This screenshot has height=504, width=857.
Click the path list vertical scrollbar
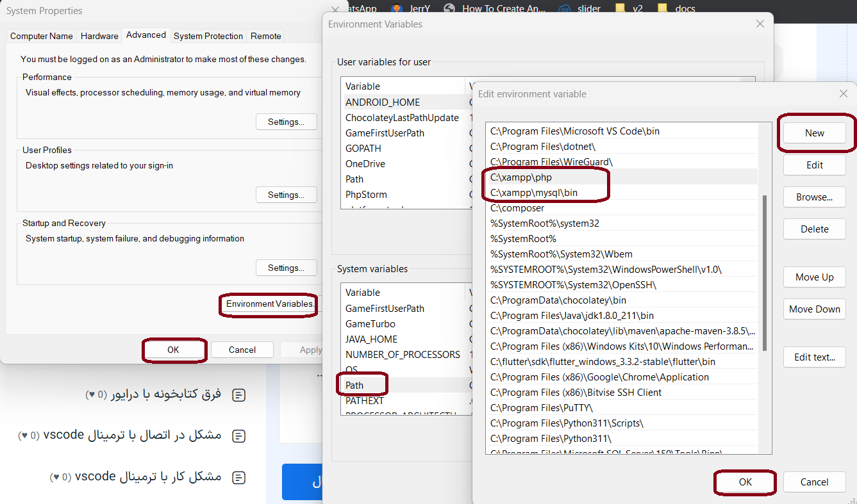tap(763, 272)
